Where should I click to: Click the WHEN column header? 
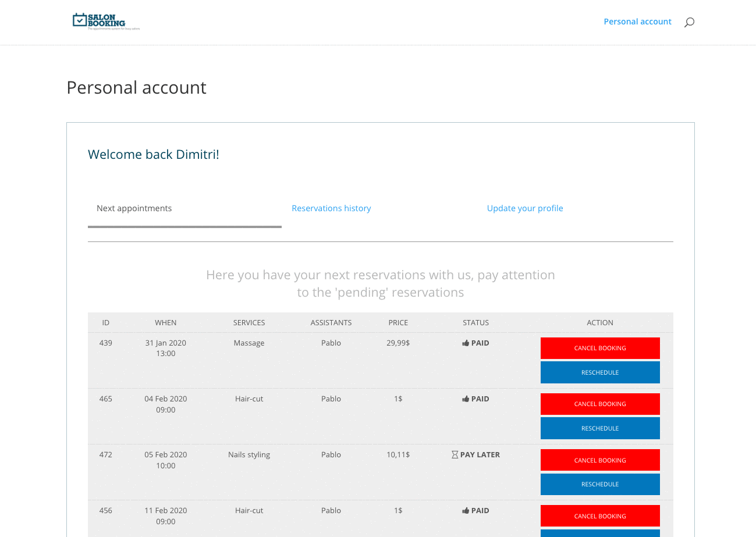(x=166, y=322)
